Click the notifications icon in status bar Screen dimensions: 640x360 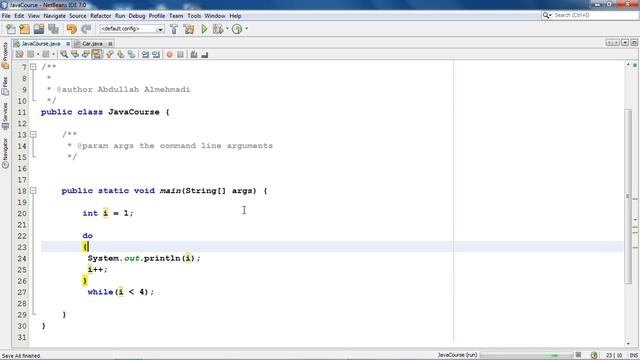click(594, 356)
